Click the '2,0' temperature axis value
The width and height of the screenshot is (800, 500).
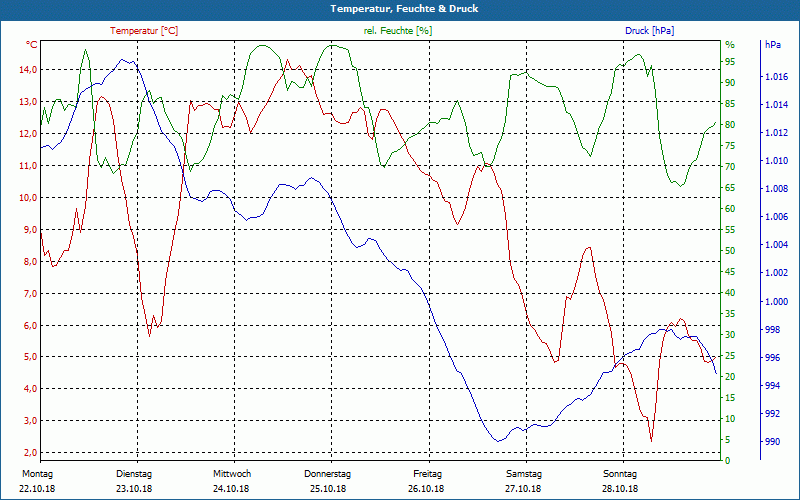tap(30, 453)
